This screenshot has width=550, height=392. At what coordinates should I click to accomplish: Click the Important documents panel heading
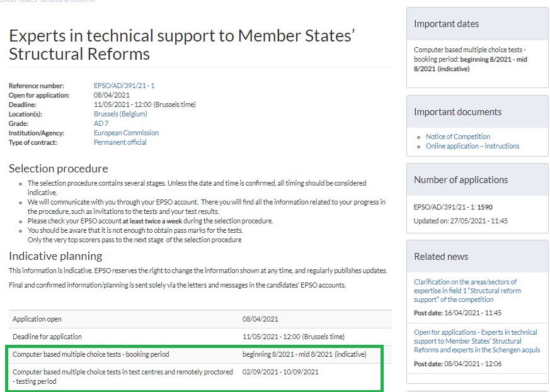pyautogui.click(x=457, y=112)
